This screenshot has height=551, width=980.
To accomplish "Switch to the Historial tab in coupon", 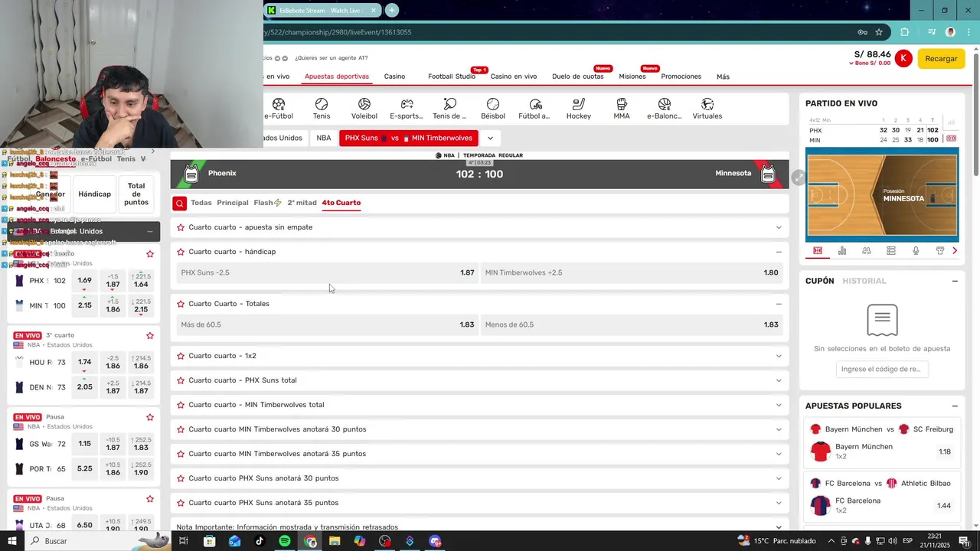I will coord(864,281).
